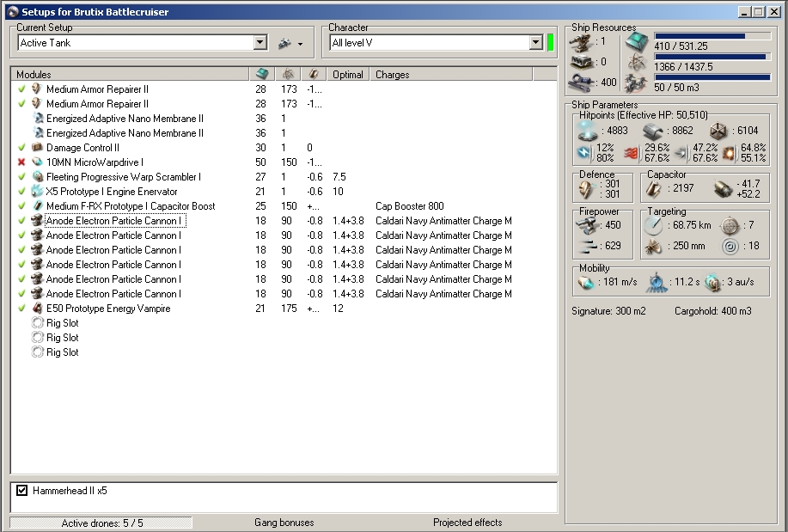Click the warp speed icon showing 3 au/s

712,283
